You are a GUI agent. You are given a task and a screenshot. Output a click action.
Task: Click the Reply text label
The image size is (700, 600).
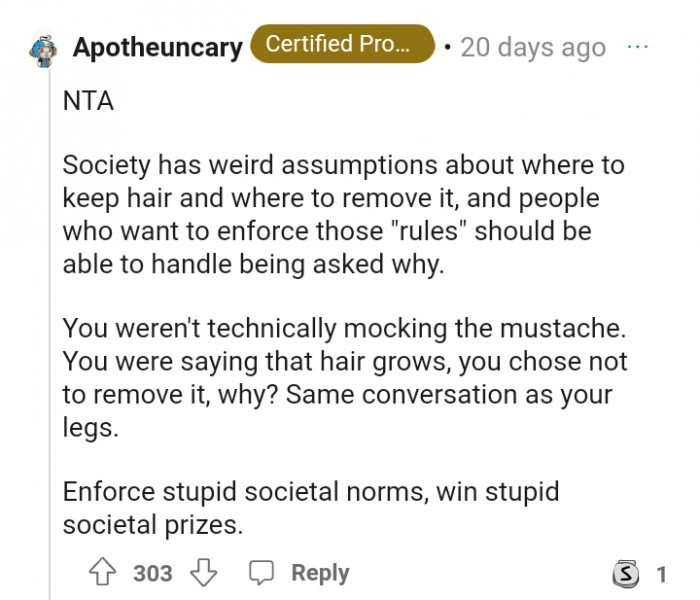[x=320, y=573]
